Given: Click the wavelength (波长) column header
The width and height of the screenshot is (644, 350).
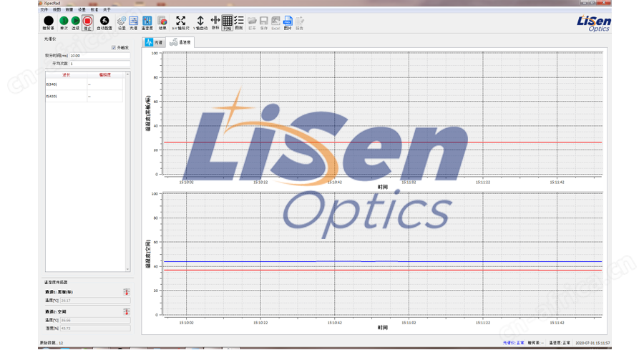Looking at the screenshot, I should 66,74.
